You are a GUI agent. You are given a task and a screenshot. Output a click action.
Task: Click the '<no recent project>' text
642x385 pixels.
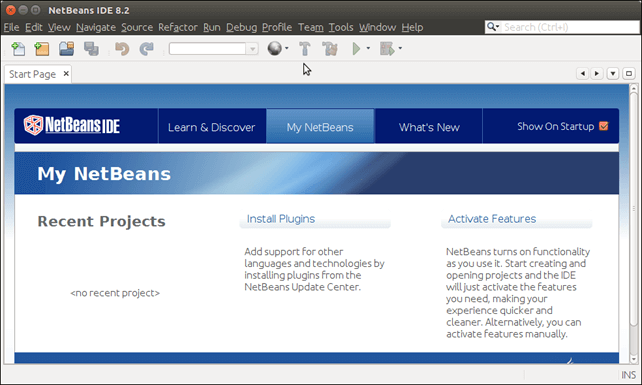[x=115, y=293]
